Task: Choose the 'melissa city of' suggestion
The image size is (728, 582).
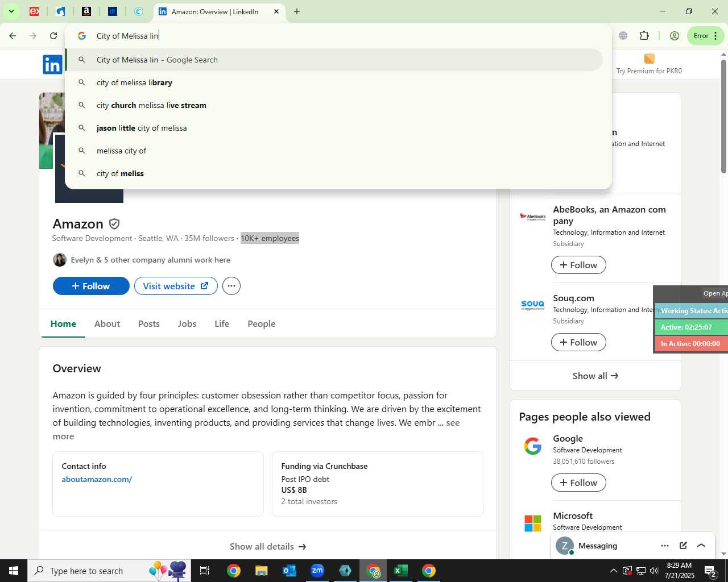Action: pos(334,151)
